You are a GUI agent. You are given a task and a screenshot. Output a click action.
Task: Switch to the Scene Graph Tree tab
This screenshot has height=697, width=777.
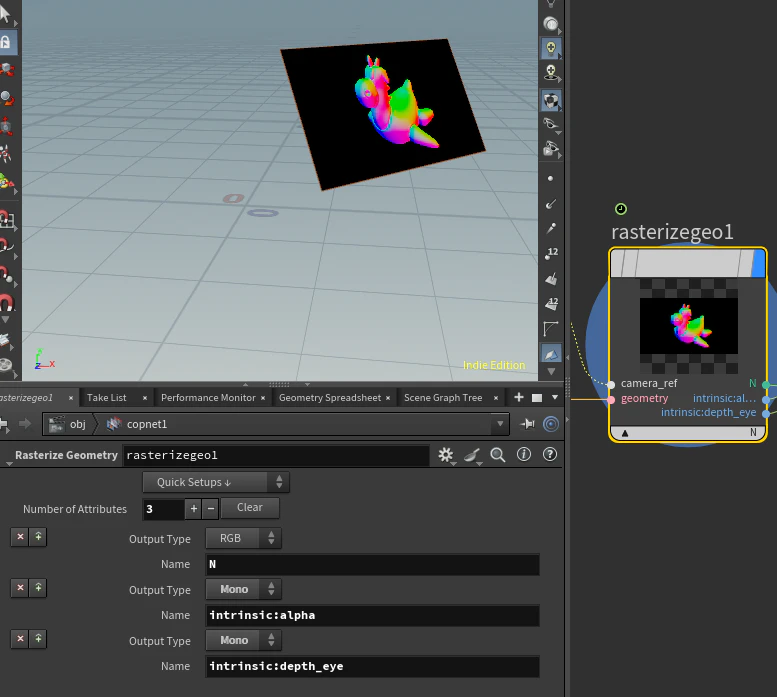(x=443, y=397)
